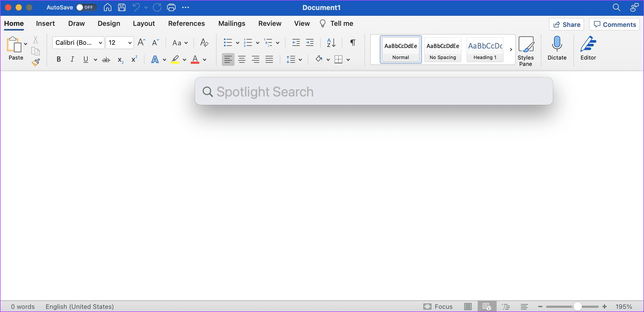Viewport: 644px width, 312px height.
Task: Expand multilevel list arrow
Action: click(278, 43)
